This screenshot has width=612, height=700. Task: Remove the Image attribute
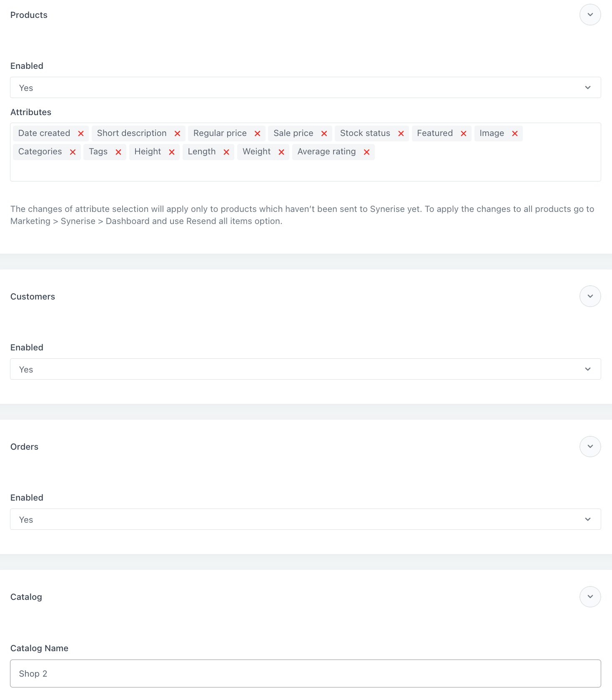point(515,133)
